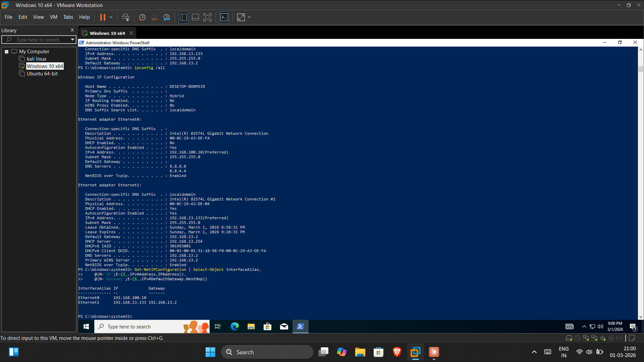Select My Computer in the library
The image size is (644, 362).
tap(34, 52)
